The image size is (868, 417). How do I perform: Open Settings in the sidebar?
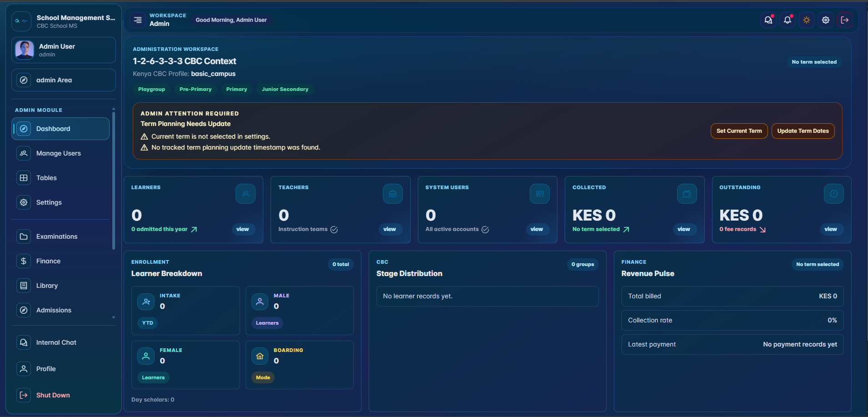(x=60, y=202)
